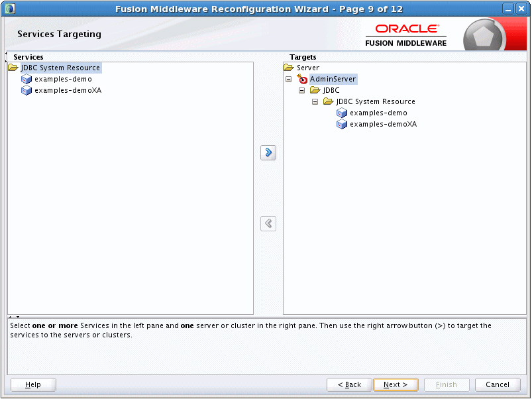
Task: Click the examples-demo cube icon in Targets pane
Action: point(342,113)
